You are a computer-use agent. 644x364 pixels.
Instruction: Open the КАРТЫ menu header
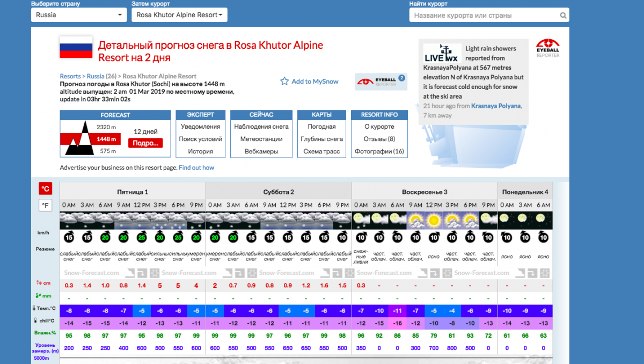coord(321,115)
